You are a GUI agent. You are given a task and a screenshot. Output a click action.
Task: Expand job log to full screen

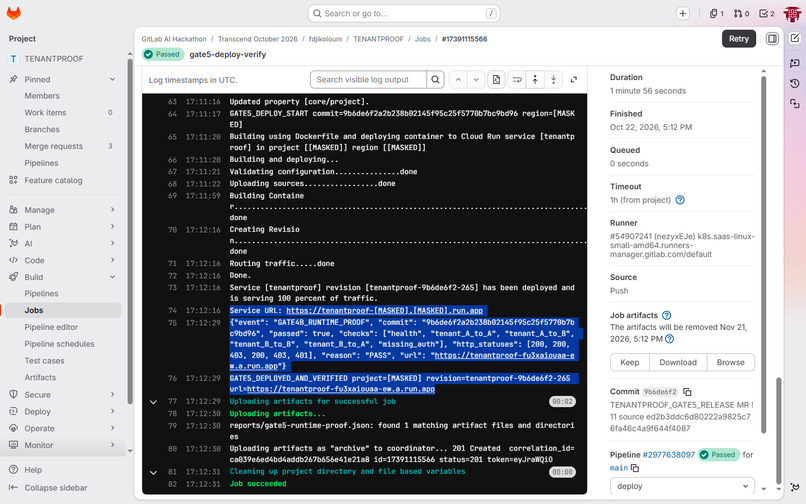tap(574, 80)
